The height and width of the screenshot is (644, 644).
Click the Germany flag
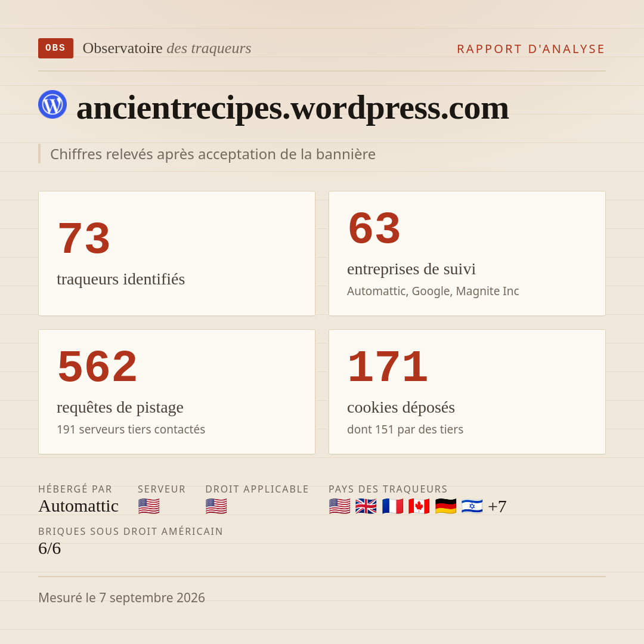pyautogui.click(x=445, y=506)
